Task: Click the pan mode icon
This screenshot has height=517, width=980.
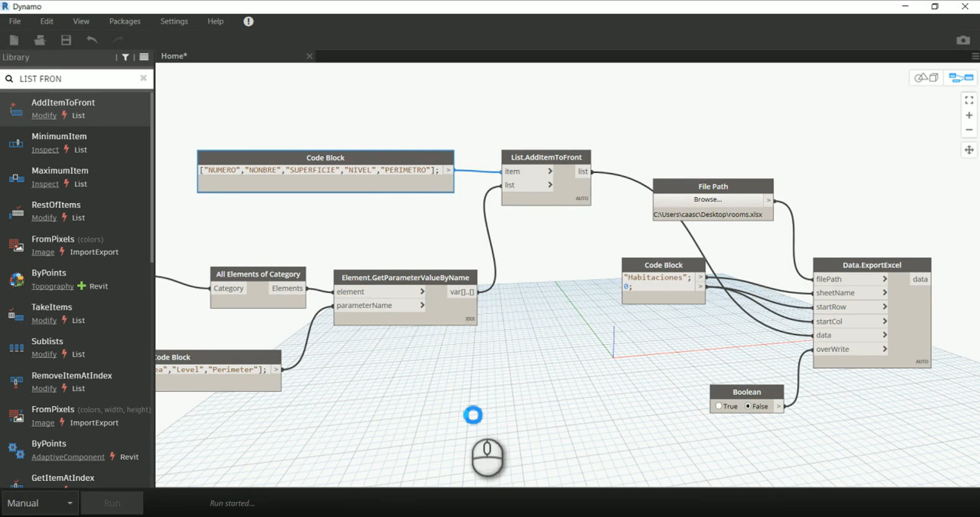Action: (969, 150)
